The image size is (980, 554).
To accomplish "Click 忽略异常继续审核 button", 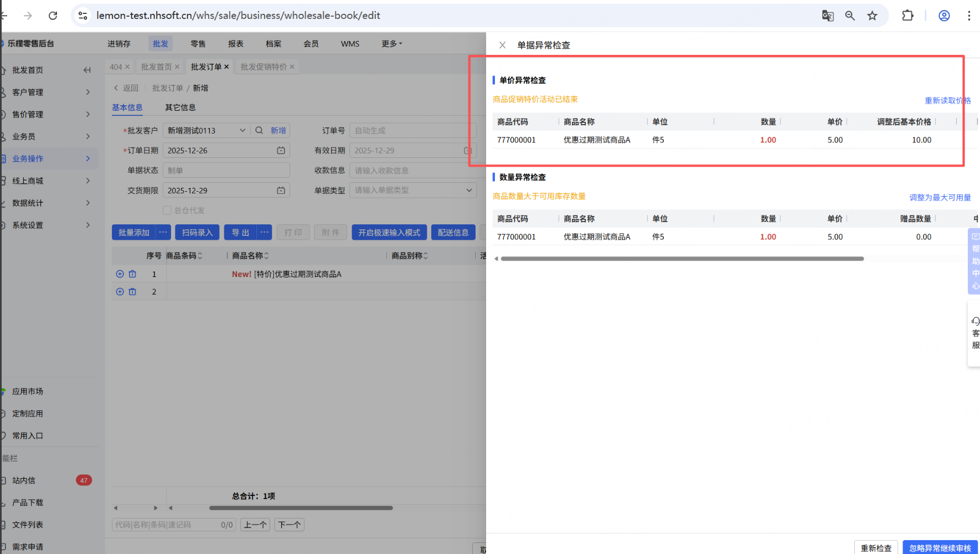I will [940, 547].
